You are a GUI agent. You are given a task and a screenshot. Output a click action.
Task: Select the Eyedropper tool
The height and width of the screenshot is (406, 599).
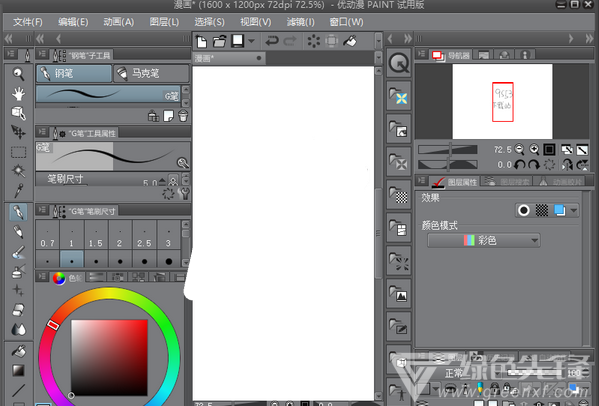[18, 190]
